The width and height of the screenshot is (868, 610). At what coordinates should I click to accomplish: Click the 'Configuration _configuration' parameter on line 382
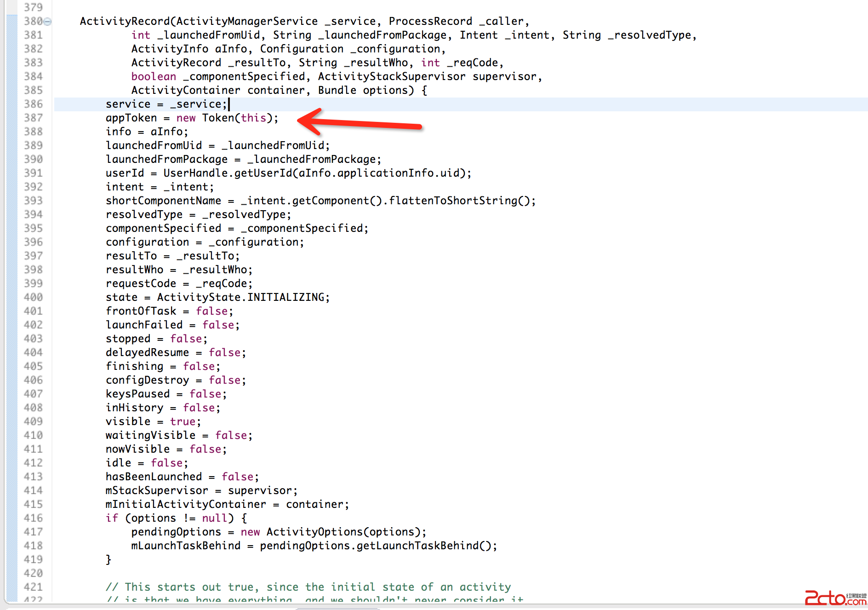tap(351, 49)
